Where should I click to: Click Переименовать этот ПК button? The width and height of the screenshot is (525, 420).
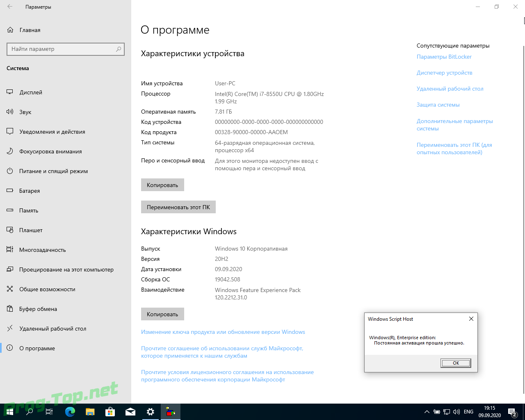click(178, 207)
